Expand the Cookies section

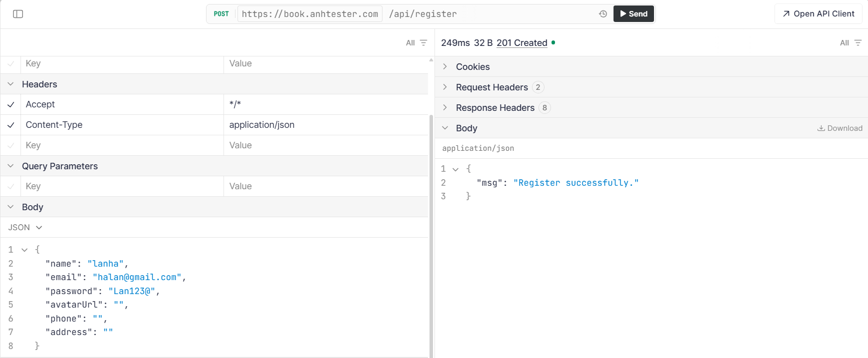tap(472, 67)
